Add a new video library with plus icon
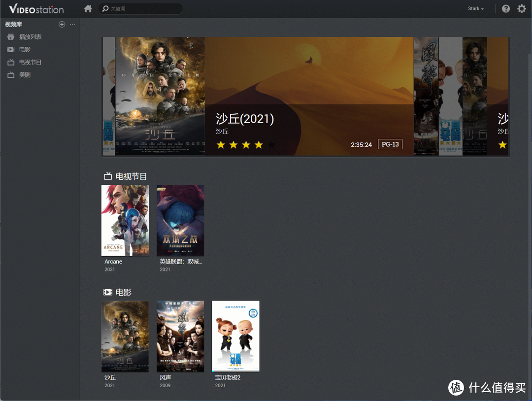The width and height of the screenshot is (532, 401). (x=62, y=24)
